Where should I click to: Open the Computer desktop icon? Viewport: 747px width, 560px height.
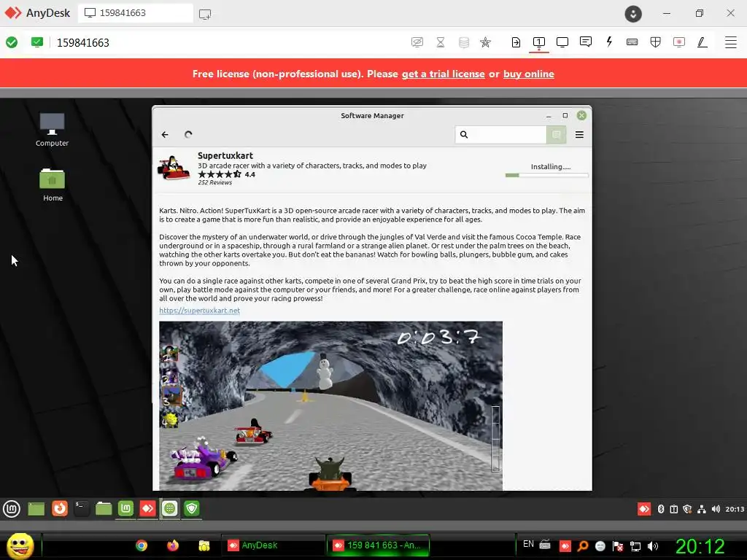coord(52,130)
